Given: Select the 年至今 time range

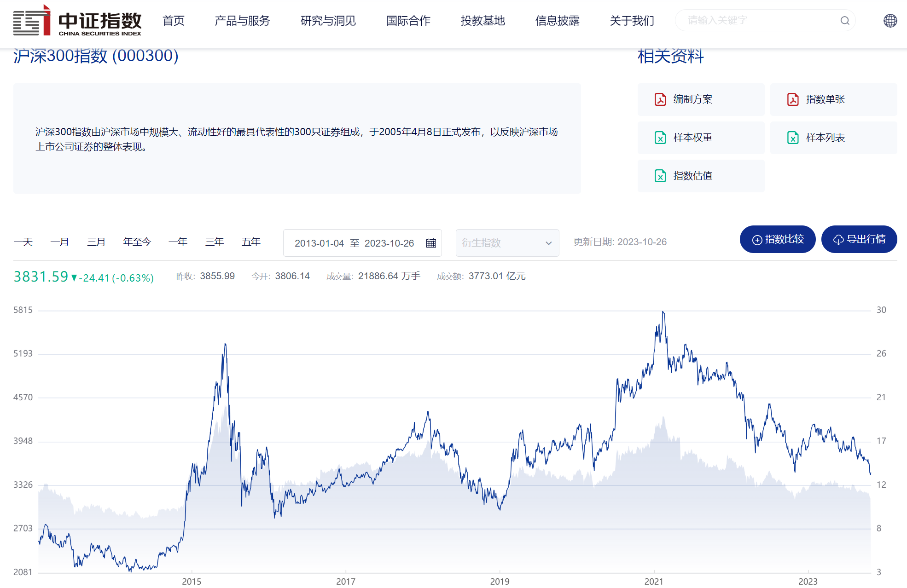Looking at the screenshot, I should [x=137, y=242].
